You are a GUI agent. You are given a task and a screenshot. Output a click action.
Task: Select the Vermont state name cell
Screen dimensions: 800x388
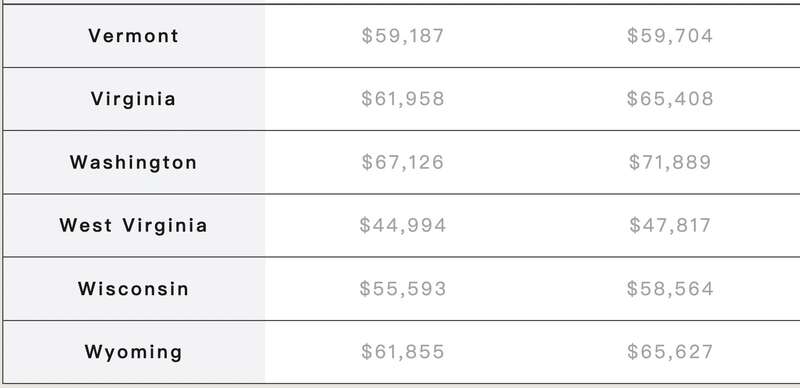point(134,36)
